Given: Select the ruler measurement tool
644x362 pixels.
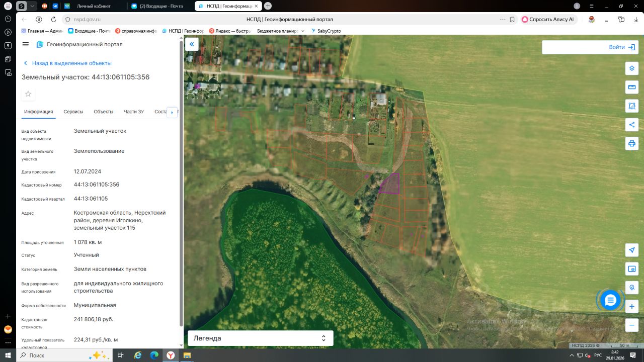Looking at the screenshot, I should coord(632,87).
